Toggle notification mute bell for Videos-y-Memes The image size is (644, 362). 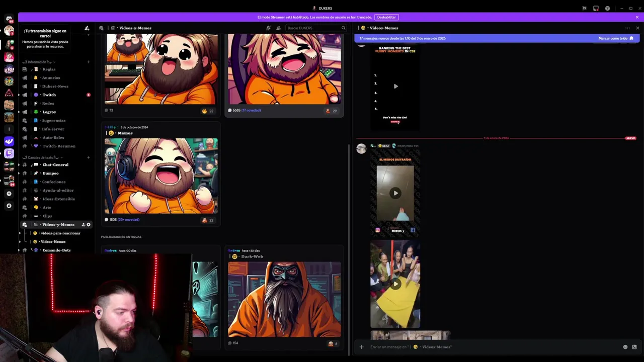(x=268, y=28)
